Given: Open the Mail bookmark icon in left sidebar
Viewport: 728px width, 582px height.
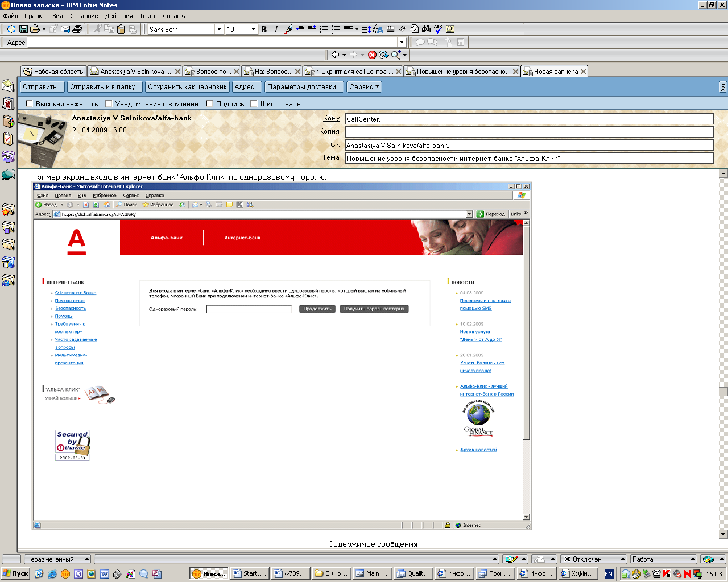Looking at the screenshot, I should (x=8, y=86).
